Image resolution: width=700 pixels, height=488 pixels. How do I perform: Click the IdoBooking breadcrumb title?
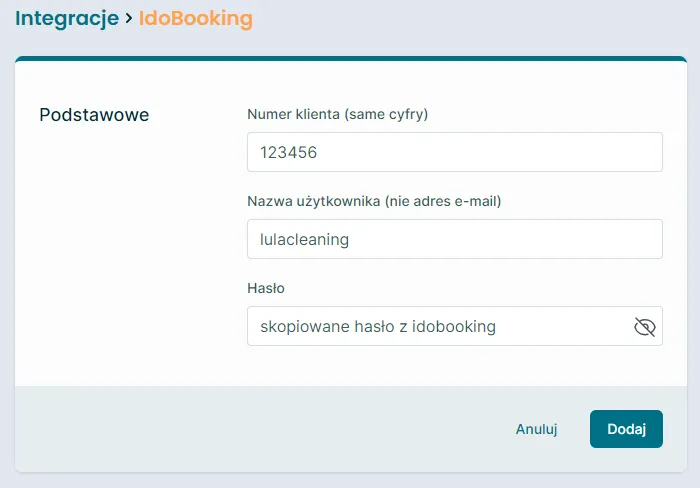click(x=195, y=18)
